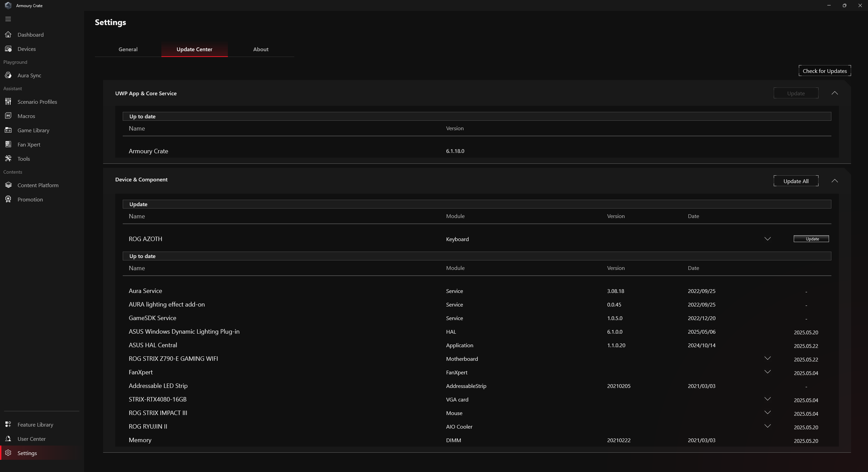
Task: Open Aura Sync from sidebar
Action: tap(42, 75)
